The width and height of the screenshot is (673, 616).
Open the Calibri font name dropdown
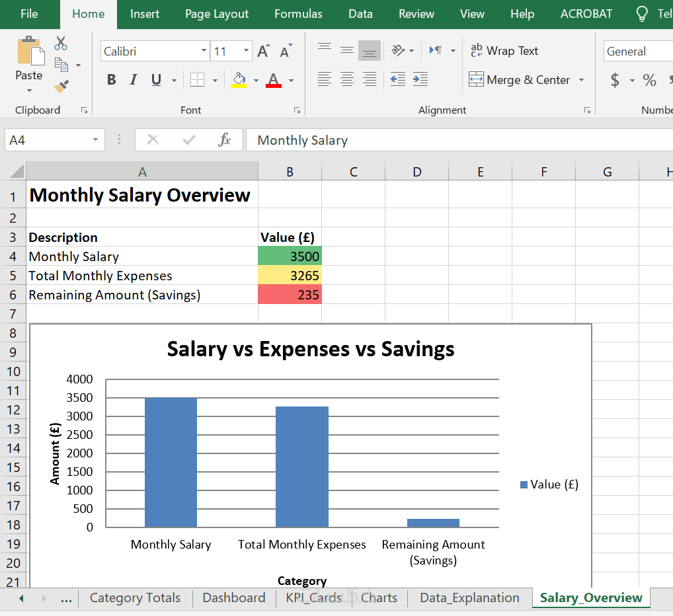pyautogui.click(x=204, y=51)
